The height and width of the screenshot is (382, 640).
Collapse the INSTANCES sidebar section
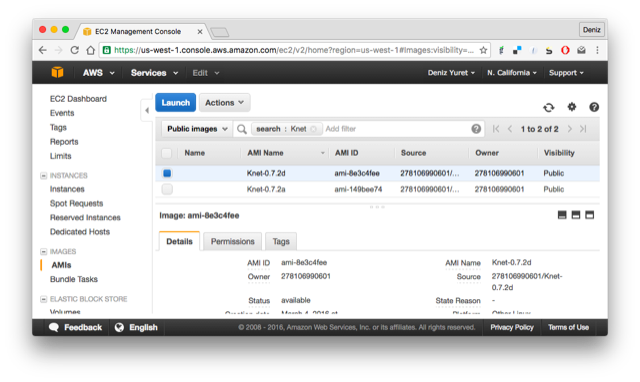43,175
